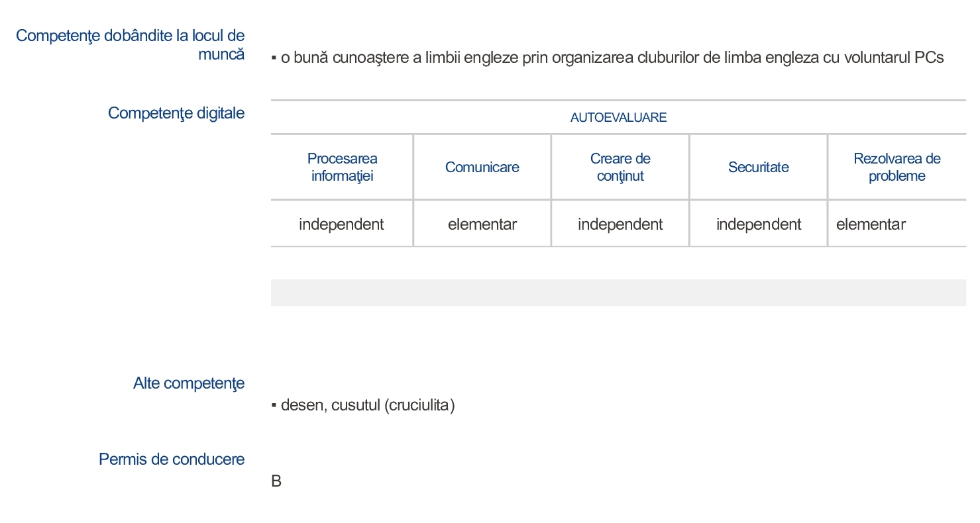Screen dimensions: 980x523
Task: Click the empty grey bar below the table
Action: tap(618, 293)
